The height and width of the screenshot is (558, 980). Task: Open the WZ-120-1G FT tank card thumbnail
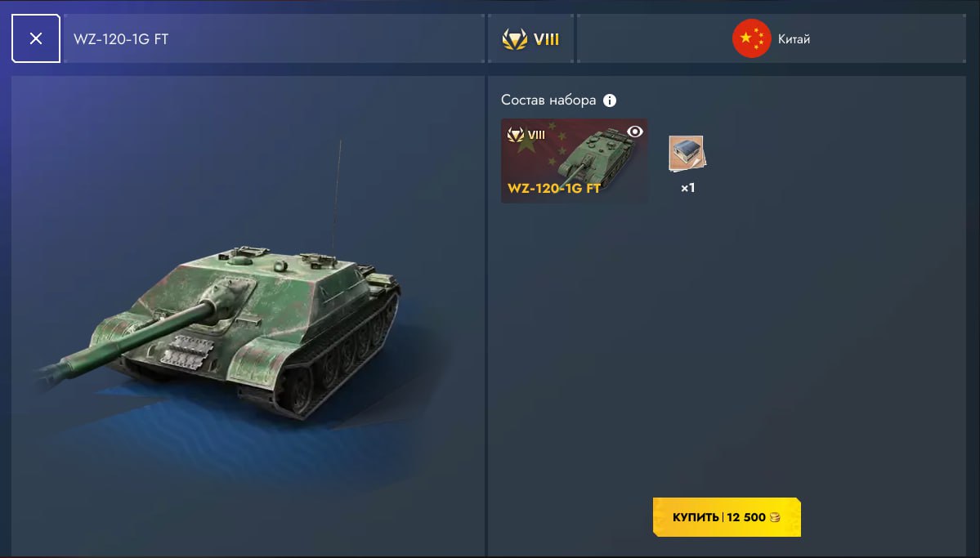click(574, 161)
